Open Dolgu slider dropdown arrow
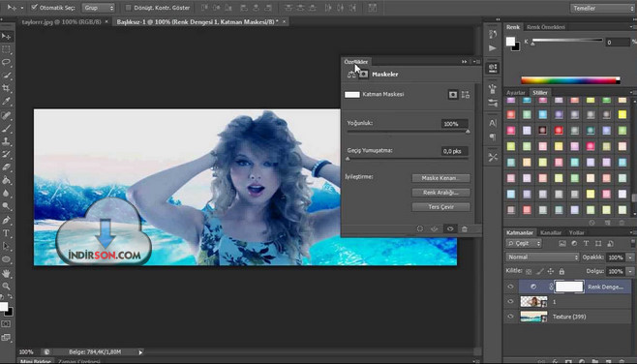Viewport: 637px width, 364px height. tap(630, 271)
